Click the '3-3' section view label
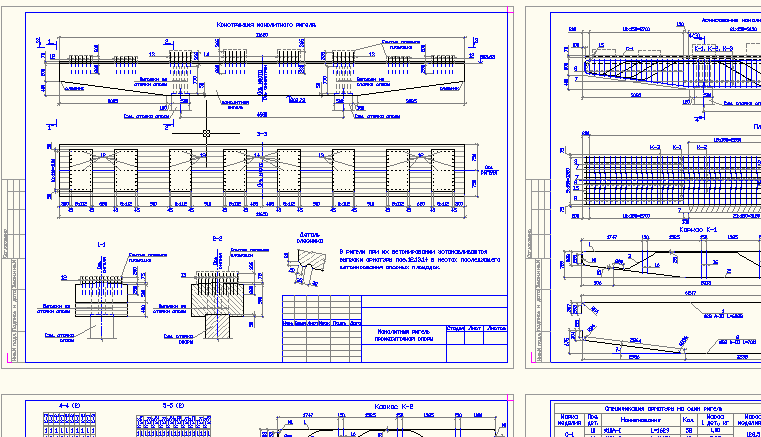 [x=262, y=134]
